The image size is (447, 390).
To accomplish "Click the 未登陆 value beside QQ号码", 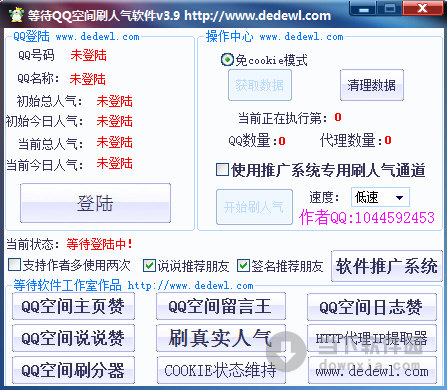I will point(88,55).
